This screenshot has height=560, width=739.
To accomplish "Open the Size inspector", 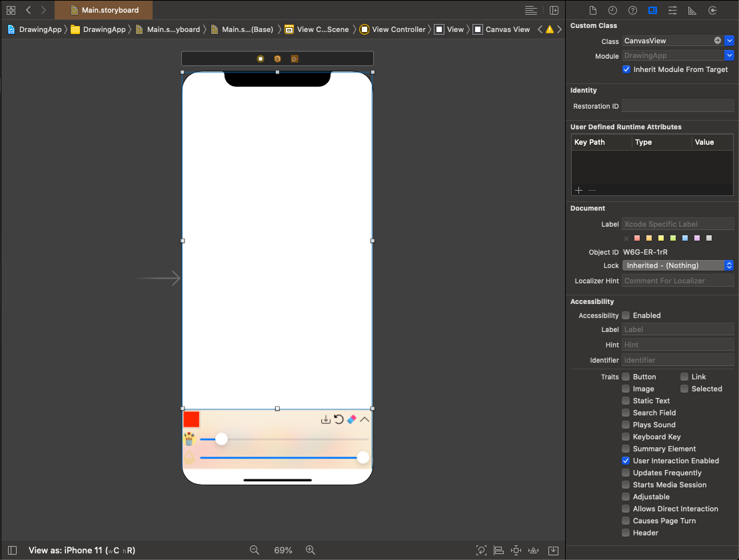I will (692, 11).
